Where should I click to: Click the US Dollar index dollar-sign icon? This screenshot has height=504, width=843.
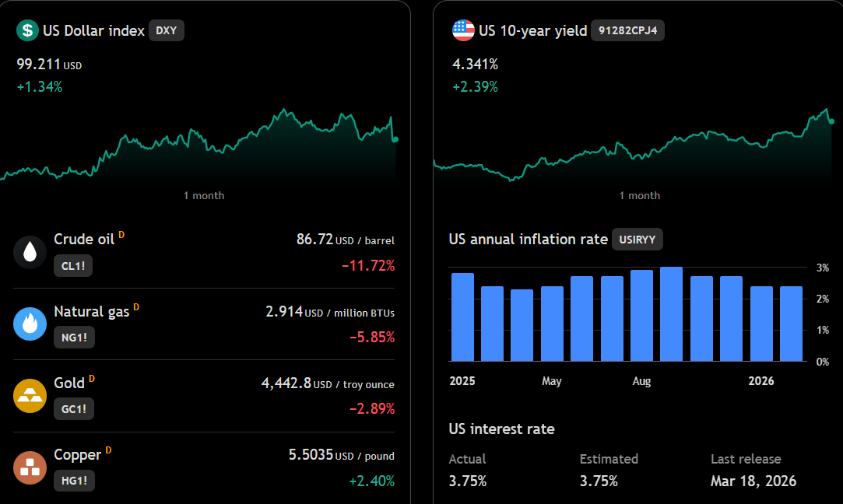click(x=27, y=30)
